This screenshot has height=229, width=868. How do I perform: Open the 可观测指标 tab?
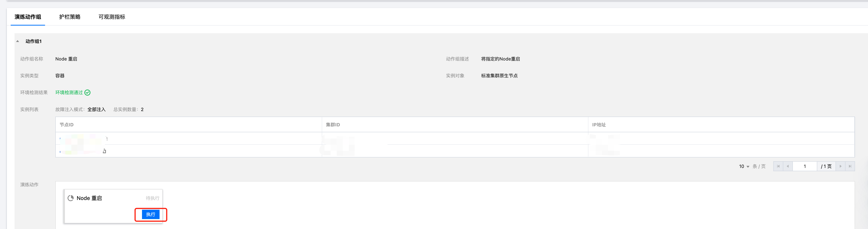pyautogui.click(x=111, y=17)
